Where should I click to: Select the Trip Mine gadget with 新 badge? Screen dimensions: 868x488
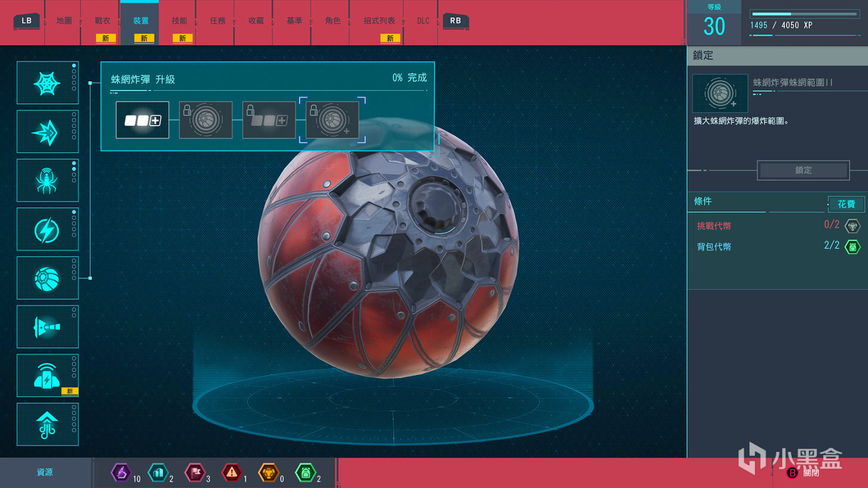(x=48, y=376)
